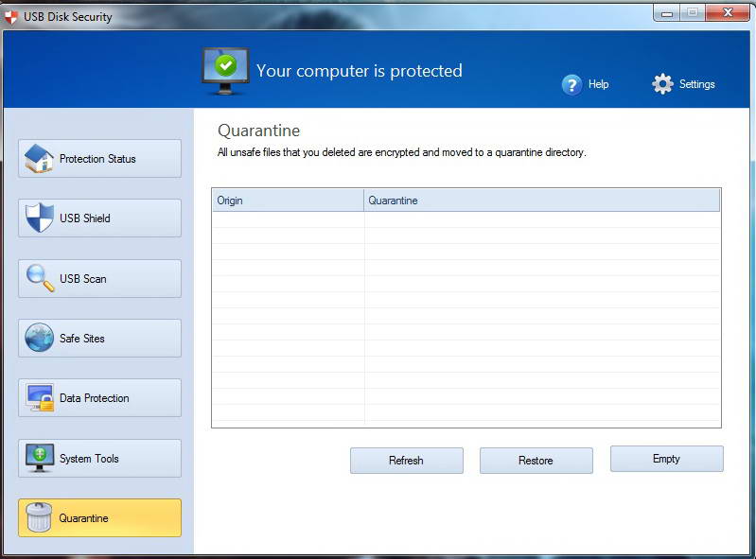The width and height of the screenshot is (756, 559).
Task: Click the Quarantine page heading
Action: click(x=259, y=131)
